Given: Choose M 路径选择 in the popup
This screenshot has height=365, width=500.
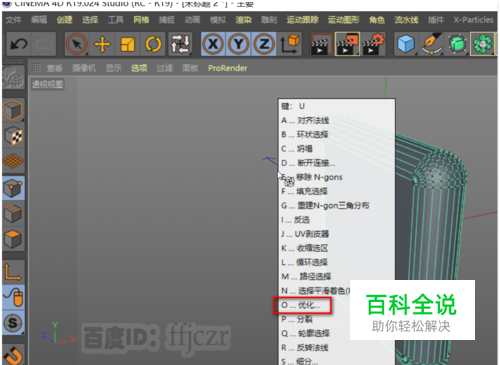Looking at the screenshot, I should coord(337,277).
